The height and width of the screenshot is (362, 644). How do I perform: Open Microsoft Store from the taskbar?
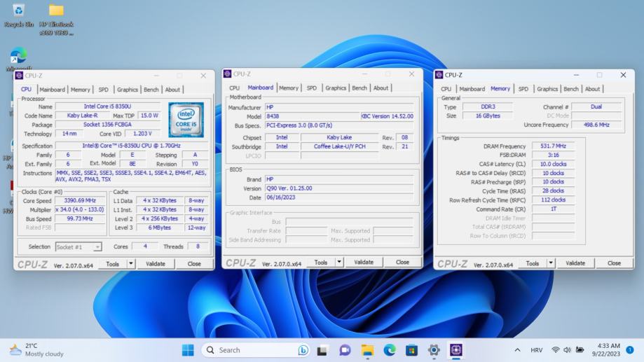coord(411,350)
